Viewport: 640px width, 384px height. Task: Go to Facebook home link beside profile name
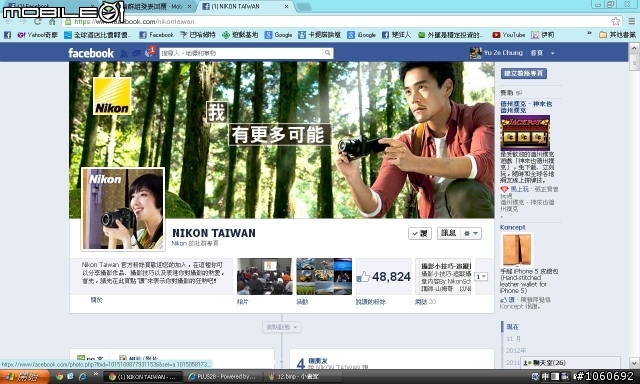[x=536, y=53]
